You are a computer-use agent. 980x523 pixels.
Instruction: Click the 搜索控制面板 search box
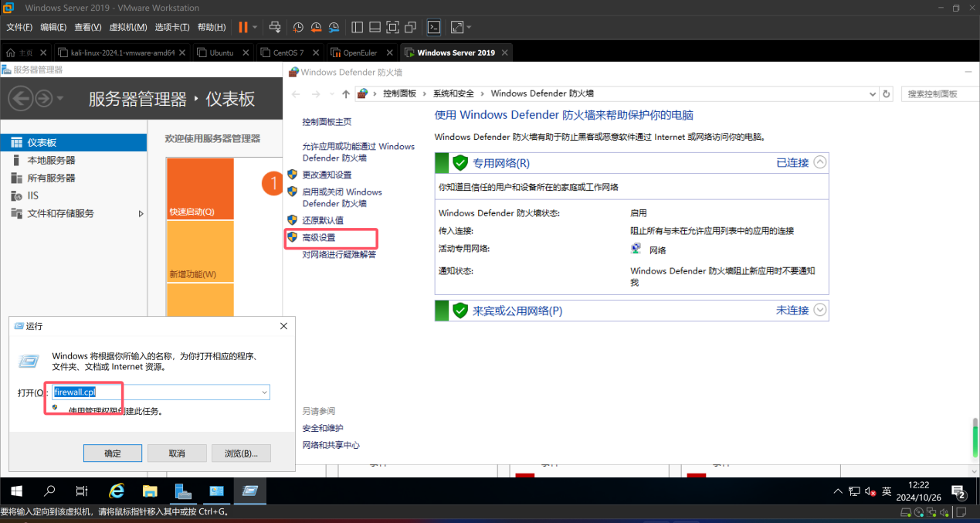coord(939,93)
